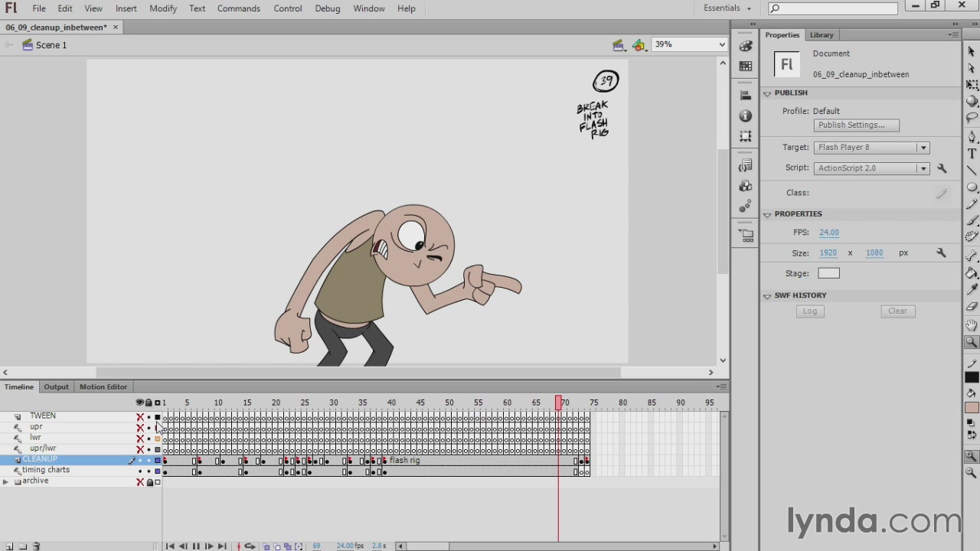Screen dimensions: 980x551
Task: Select the Eraser tool
Action: (x=972, y=306)
